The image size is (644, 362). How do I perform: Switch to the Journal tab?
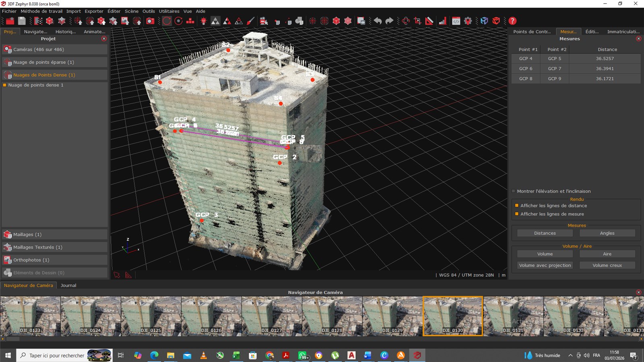click(68, 285)
